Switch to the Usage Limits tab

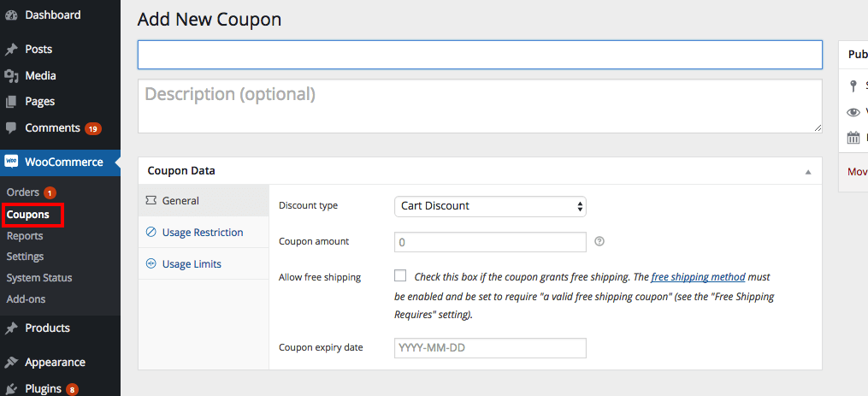point(192,264)
